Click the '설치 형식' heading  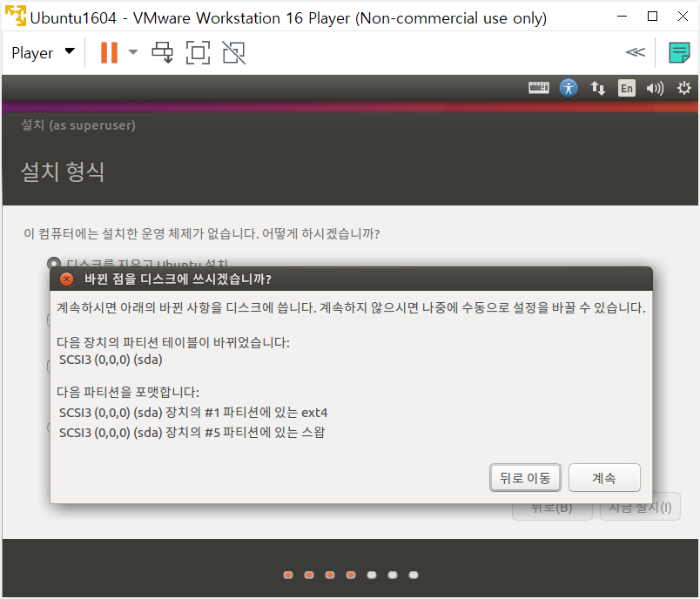63,172
